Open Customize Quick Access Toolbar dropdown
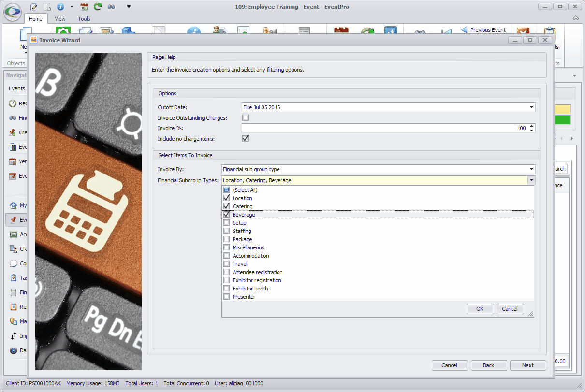 pyautogui.click(x=129, y=7)
